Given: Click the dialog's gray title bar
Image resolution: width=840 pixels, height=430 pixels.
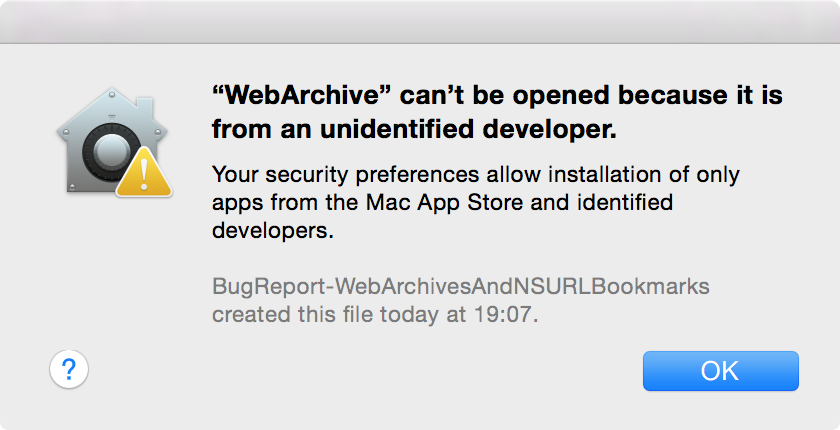Looking at the screenshot, I should pyautogui.click(x=420, y=21).
